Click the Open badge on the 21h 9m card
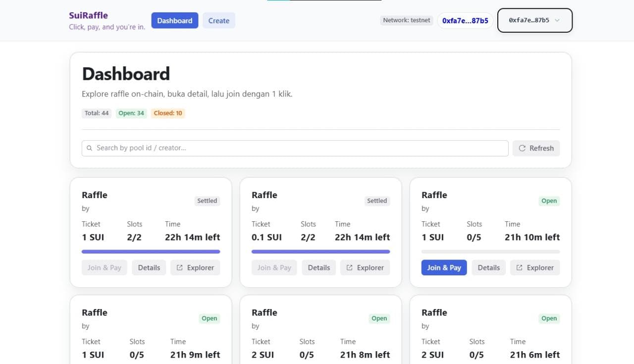The image size is (634, 364). pos(210,318)
